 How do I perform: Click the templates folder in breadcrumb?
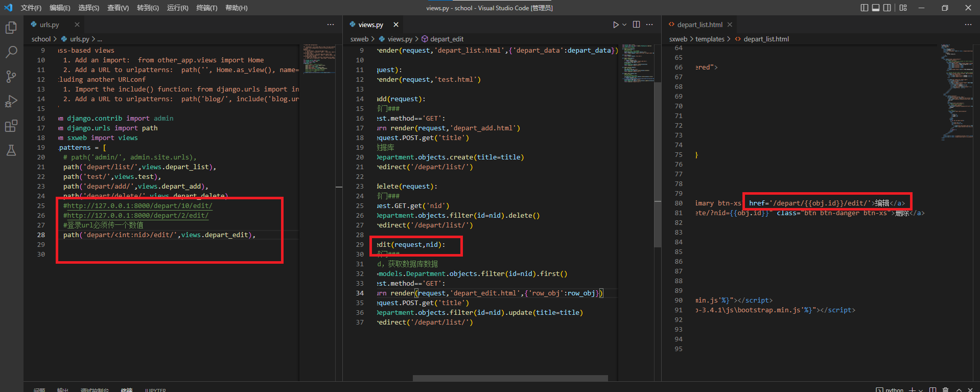(x=710, y=39)
